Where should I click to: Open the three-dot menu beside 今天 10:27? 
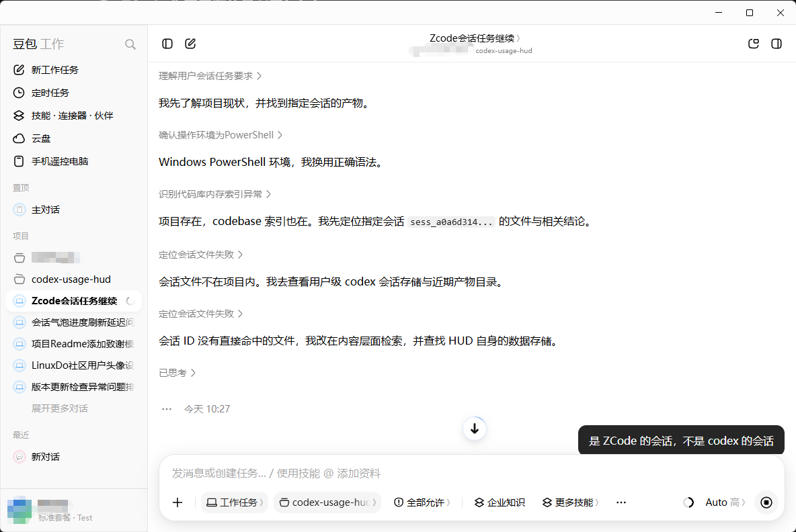(x=167, y=409)
